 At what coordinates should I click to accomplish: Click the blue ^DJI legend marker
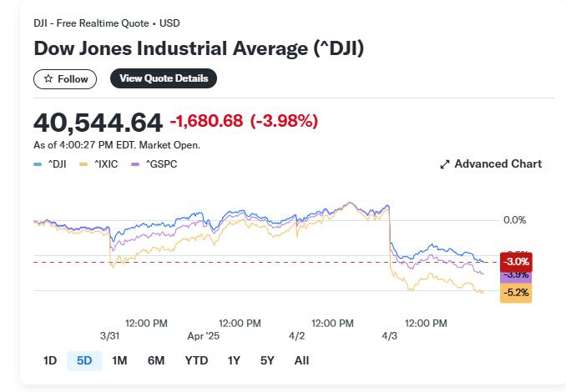click(38, 164)
